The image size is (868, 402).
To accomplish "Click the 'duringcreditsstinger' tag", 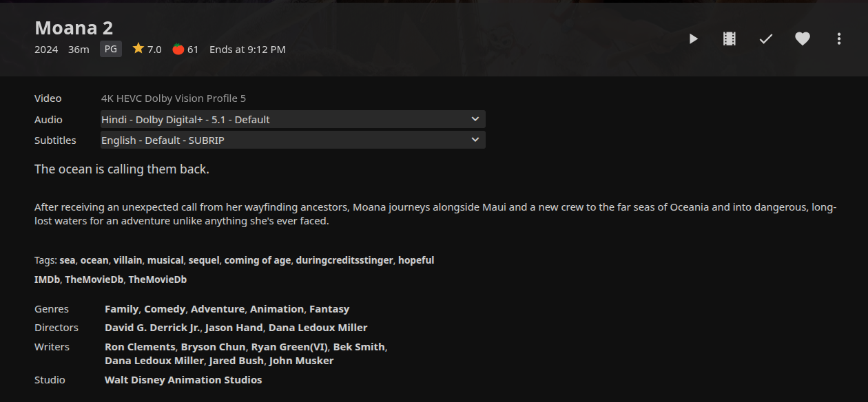I will pos(344,260).
